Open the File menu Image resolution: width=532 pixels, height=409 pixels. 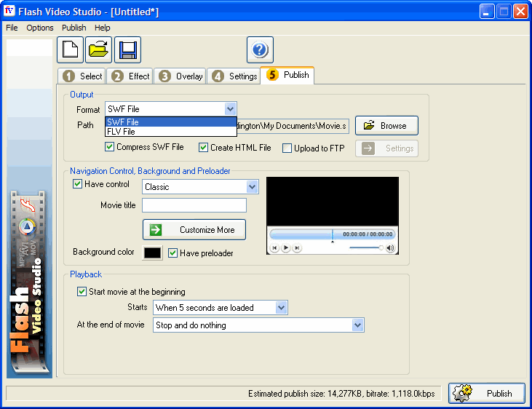[x=12, y=28]
